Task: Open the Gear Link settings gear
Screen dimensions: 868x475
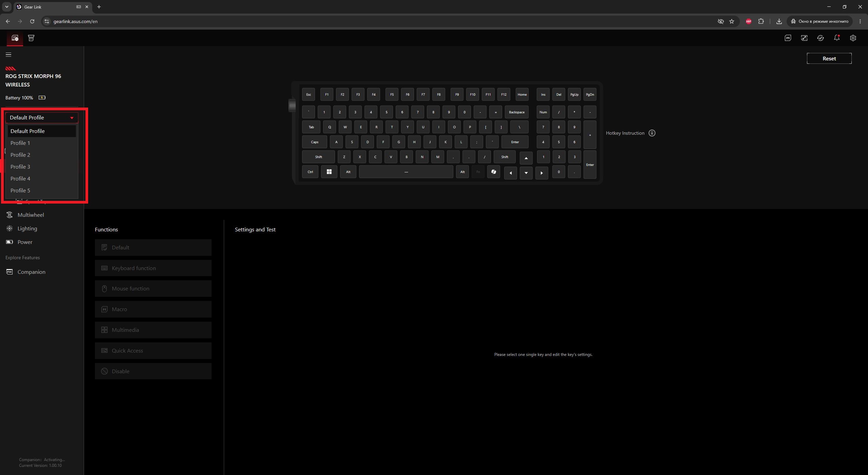Action: pyautogui.click(x=853, y=38)
